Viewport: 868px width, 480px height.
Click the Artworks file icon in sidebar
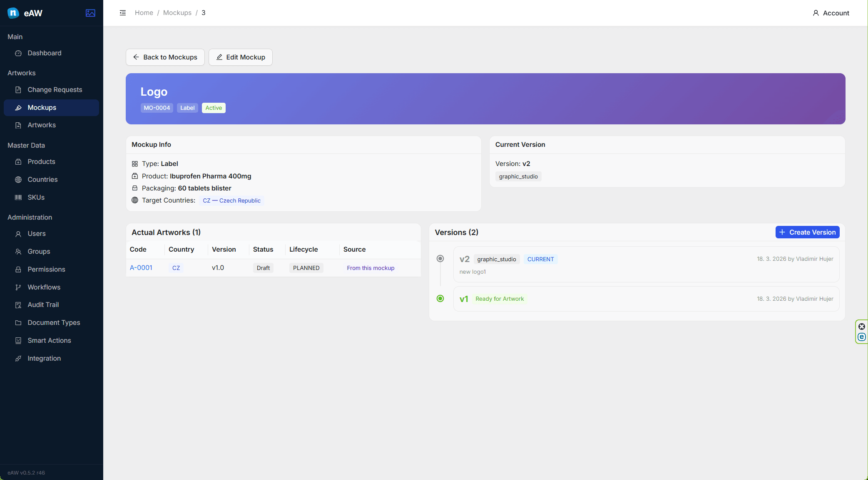click(18, 125)
